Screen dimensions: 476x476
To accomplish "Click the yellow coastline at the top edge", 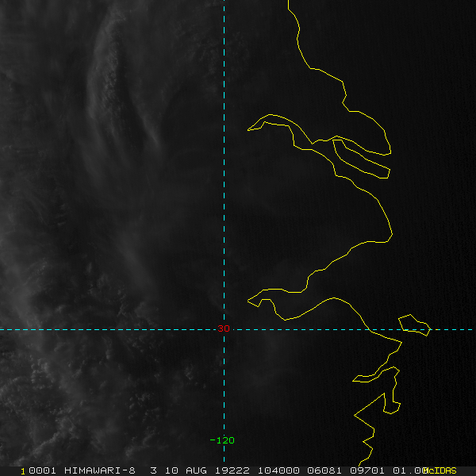I will click(289, 4).
